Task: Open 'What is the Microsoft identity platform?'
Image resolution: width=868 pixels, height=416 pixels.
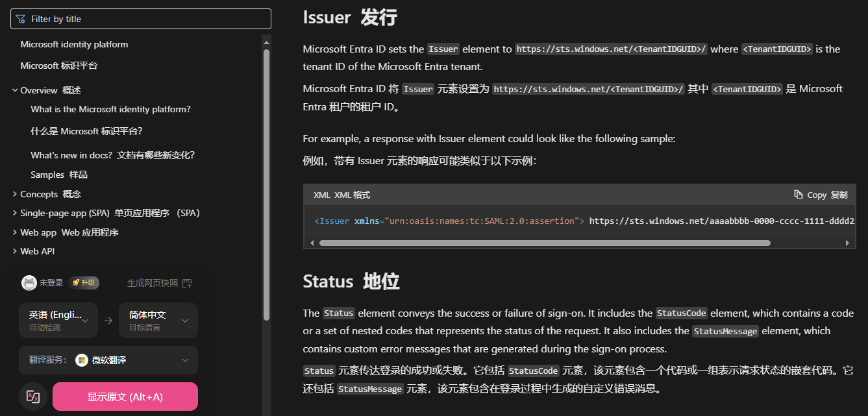Action: click(110, 109)
